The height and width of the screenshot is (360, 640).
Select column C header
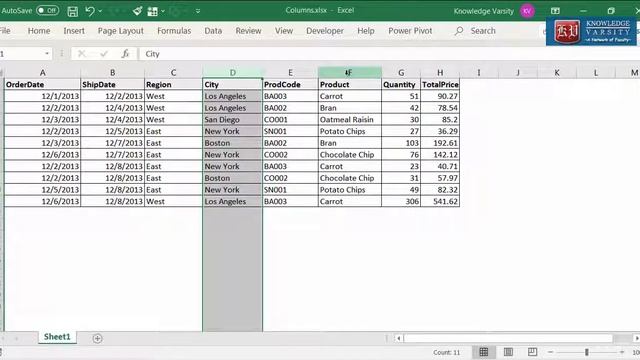click(x=173, y=73)
